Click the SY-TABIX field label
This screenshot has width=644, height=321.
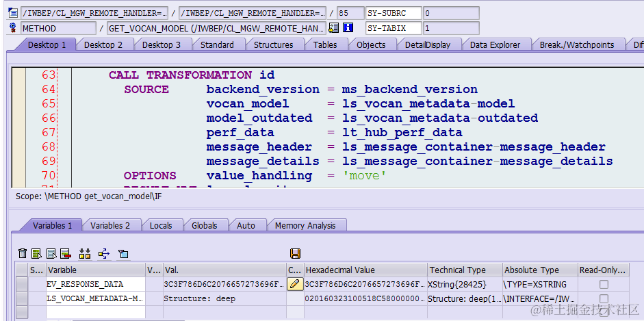tap(394, 28)
